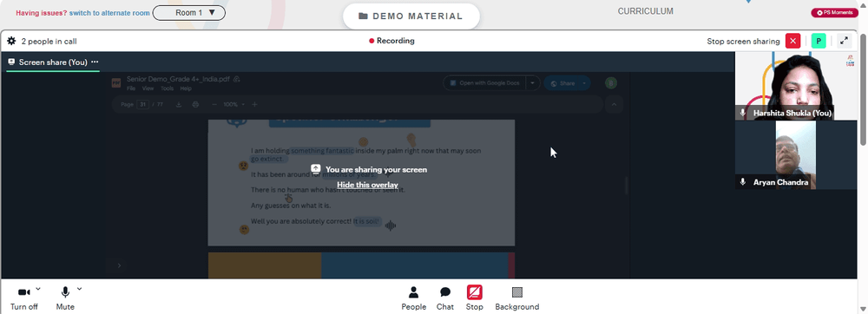This screenshot has width=868, height=314.
Task: Open Screen share tab options menu
Action: (95, 62)
